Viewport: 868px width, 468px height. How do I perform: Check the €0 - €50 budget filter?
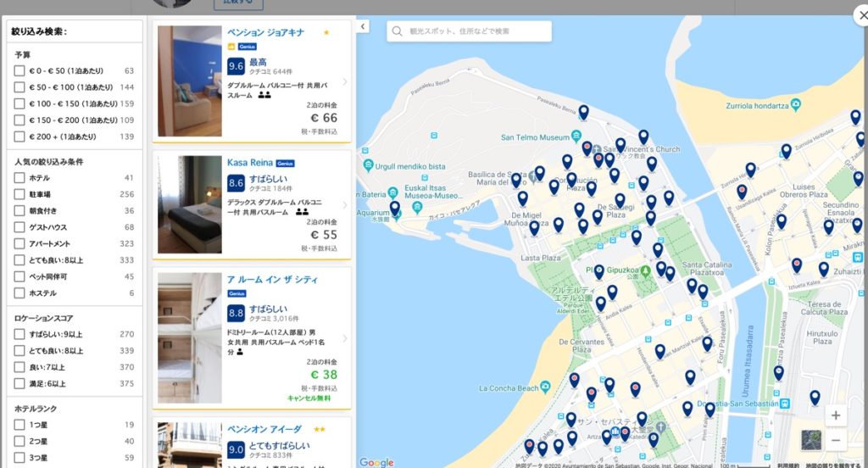point(19,71)
